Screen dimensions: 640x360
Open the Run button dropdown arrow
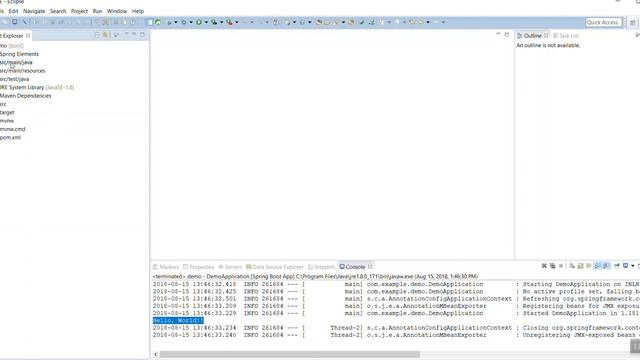click(x=206, y=22)
